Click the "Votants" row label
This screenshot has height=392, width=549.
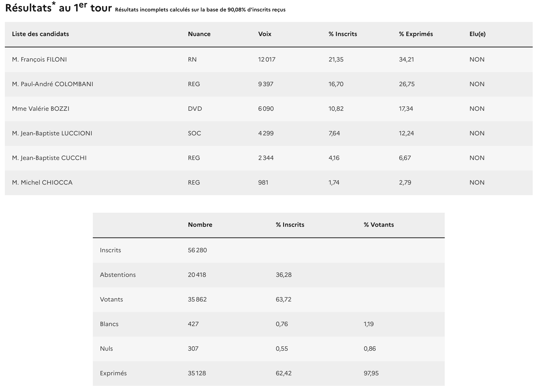pyautogui.click(x=111, y=299)
